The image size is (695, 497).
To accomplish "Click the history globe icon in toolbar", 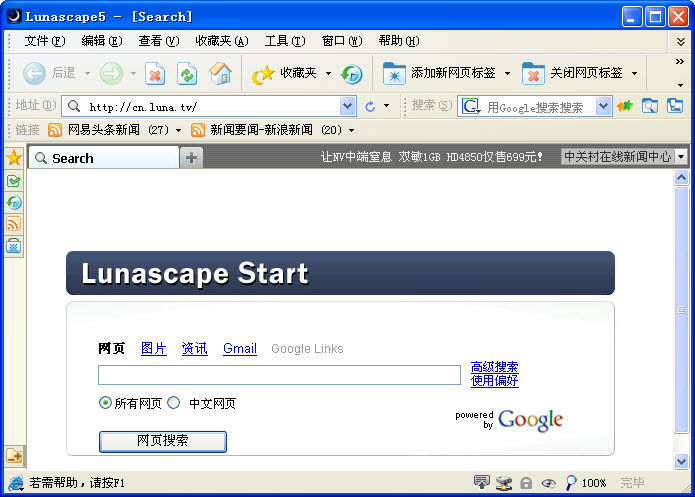I will pos(351,74).
